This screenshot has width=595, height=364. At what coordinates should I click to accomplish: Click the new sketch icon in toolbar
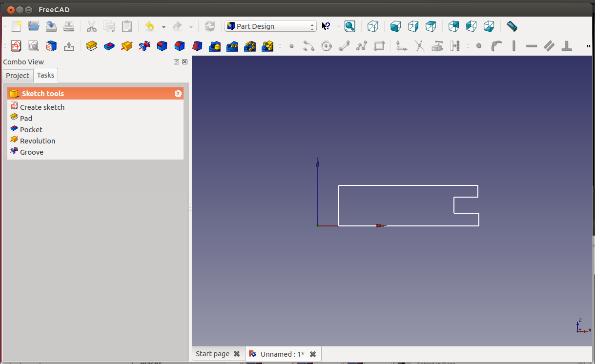[16, 46]
